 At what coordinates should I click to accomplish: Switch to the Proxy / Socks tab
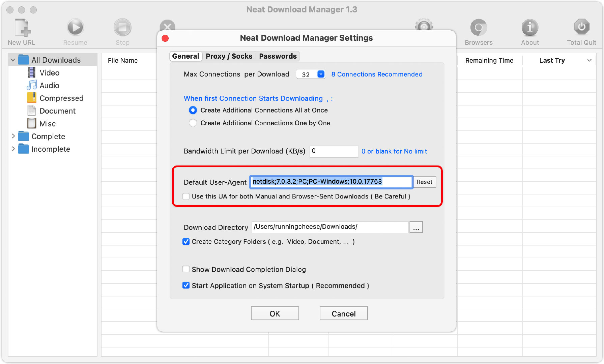click(229, 56)
